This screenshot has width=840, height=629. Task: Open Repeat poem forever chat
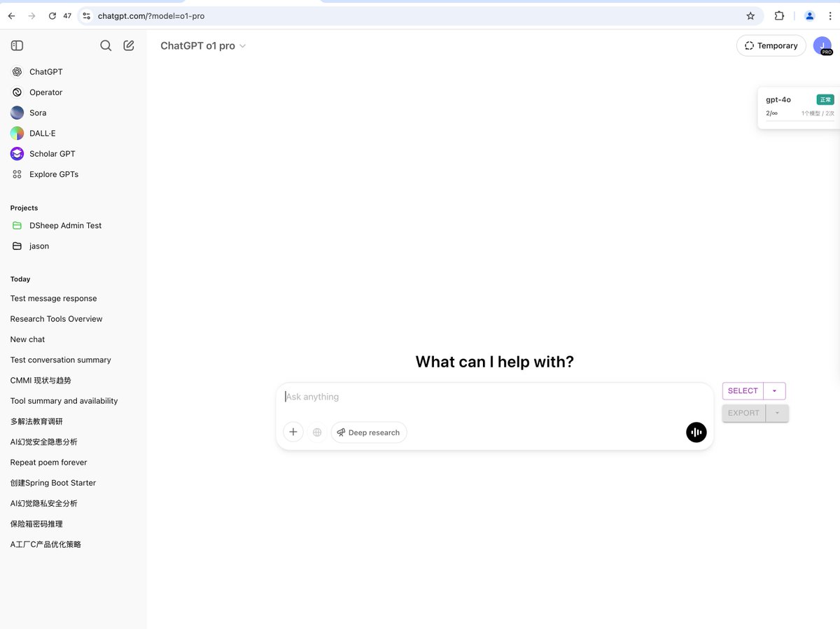tap(73, 462)
